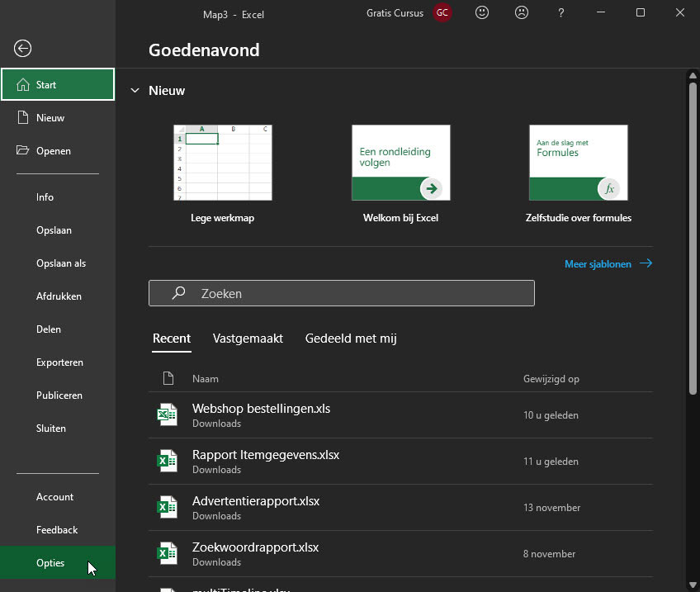700x592 pixels.
Task: Click Excel file icon for Webshop bestellingen.xls
Action: (168, 414)
